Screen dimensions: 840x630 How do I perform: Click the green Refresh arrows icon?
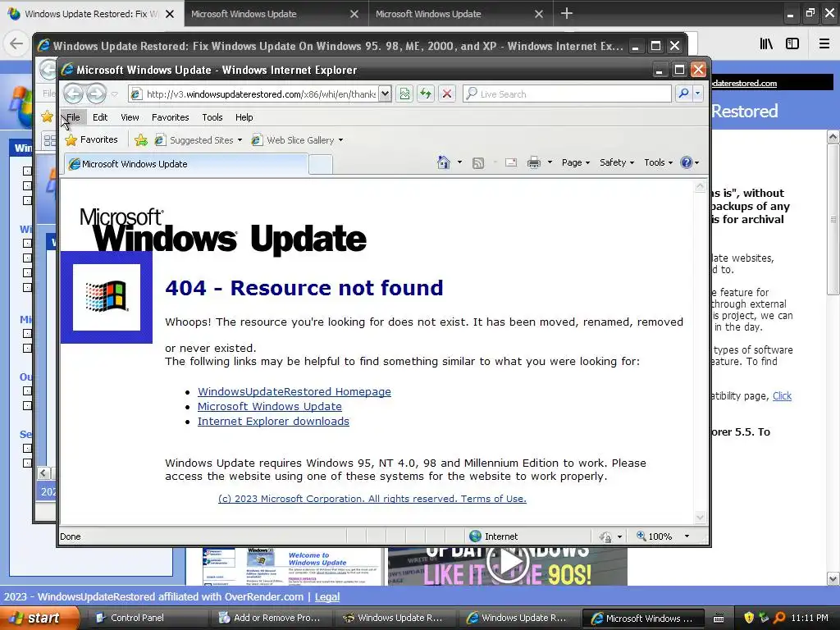(426, 94)
